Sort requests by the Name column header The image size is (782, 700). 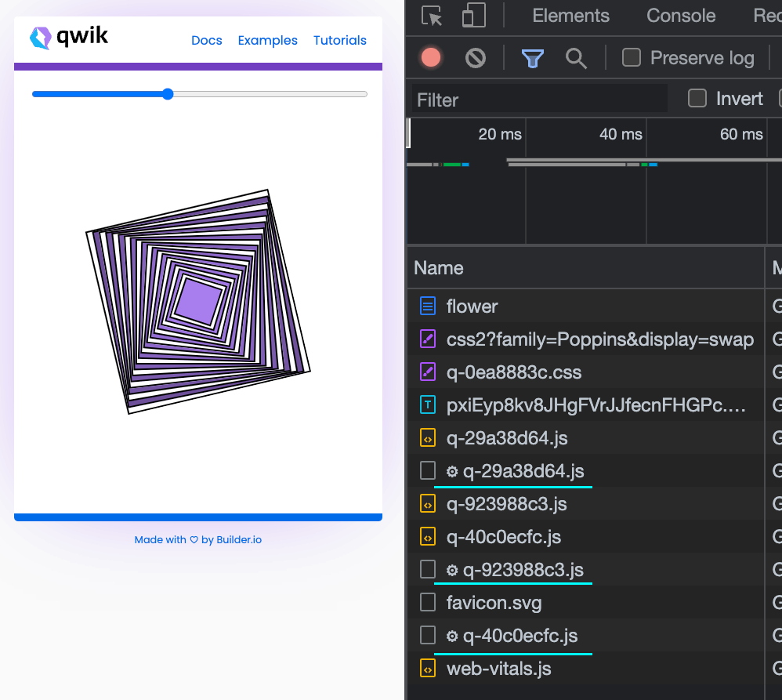pyautogui.click(x=585, y=268)
